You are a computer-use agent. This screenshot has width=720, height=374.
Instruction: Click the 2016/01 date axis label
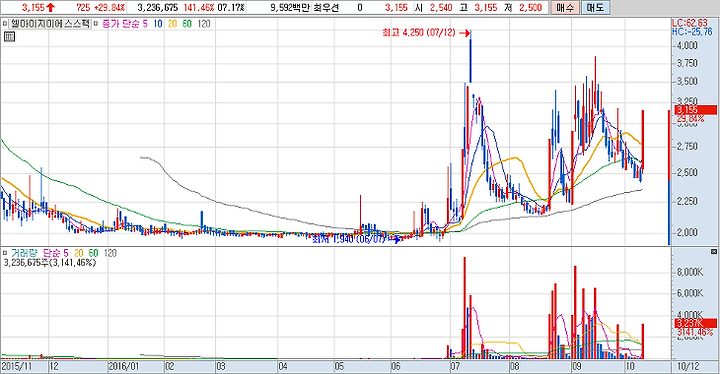click(124, 367)
